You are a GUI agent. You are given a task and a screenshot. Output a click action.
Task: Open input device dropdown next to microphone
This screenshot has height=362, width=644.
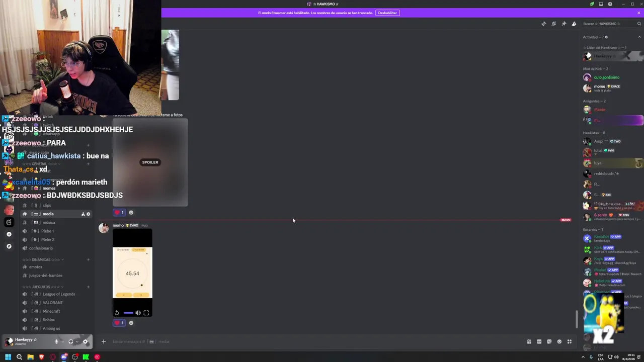(x=62, y=341)
